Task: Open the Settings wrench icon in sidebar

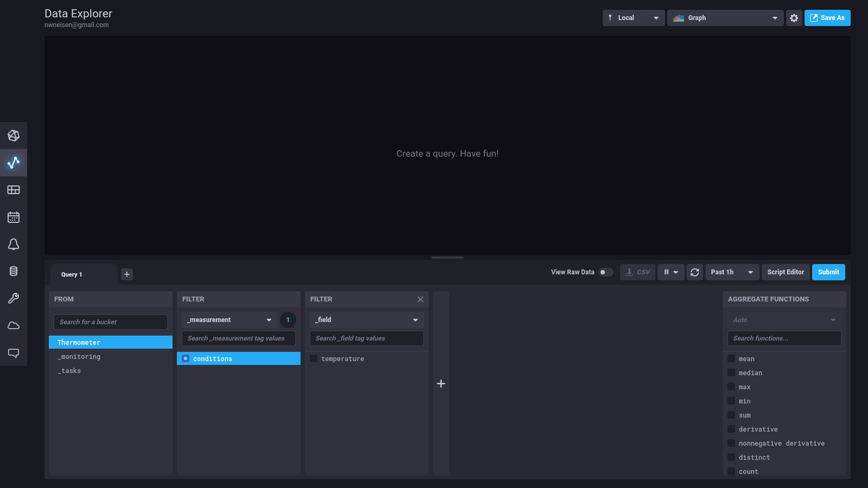Action: [x=14, y=298]
